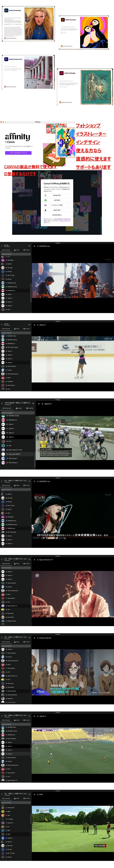The width and height of the screenshot is (114, 868).
Task: Select Cartoon Network channel in the list
Action: coord(12,695)
